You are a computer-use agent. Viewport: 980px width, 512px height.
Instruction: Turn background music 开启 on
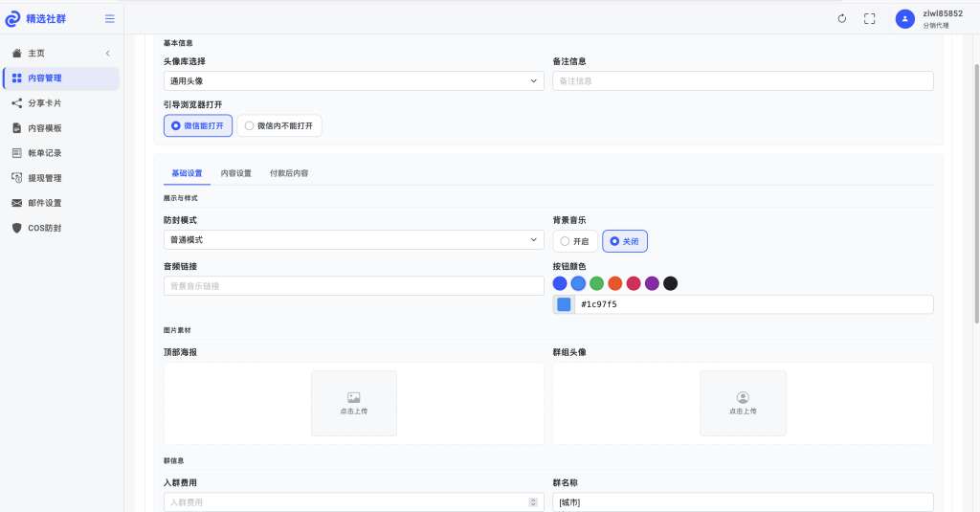pos(575,241)
